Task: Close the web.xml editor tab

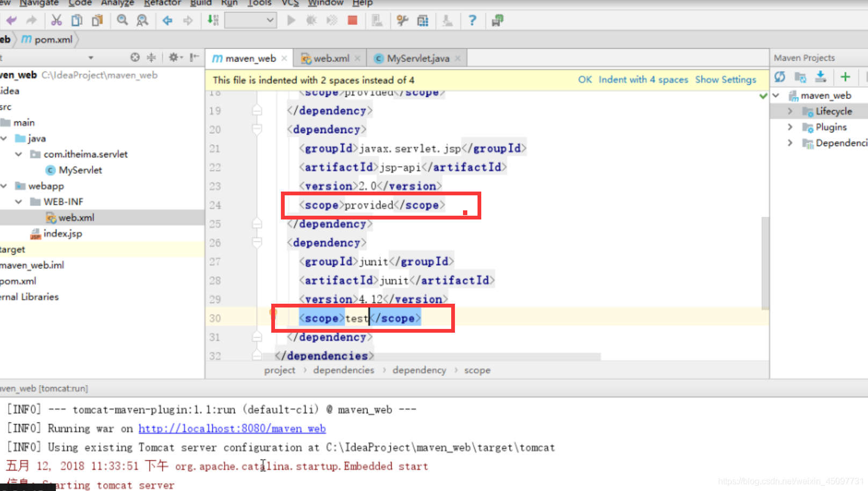Action: click(357, 58)
